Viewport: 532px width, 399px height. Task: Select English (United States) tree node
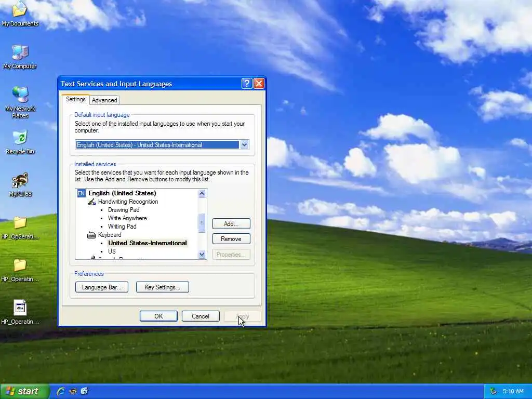(x=122, y=193)
